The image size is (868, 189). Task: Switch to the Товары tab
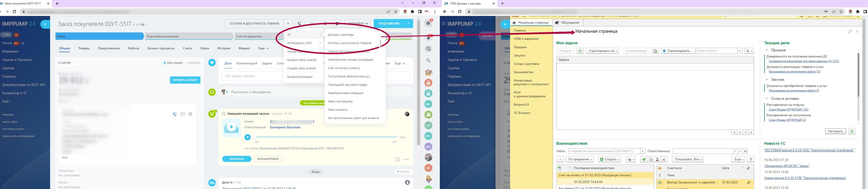[x=84, y=48]
